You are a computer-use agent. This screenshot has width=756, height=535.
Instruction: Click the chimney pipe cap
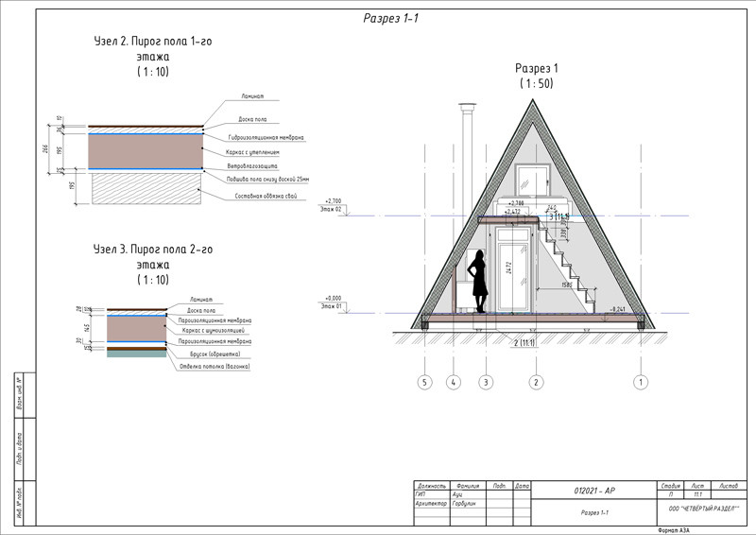click(x=467, y=107)
